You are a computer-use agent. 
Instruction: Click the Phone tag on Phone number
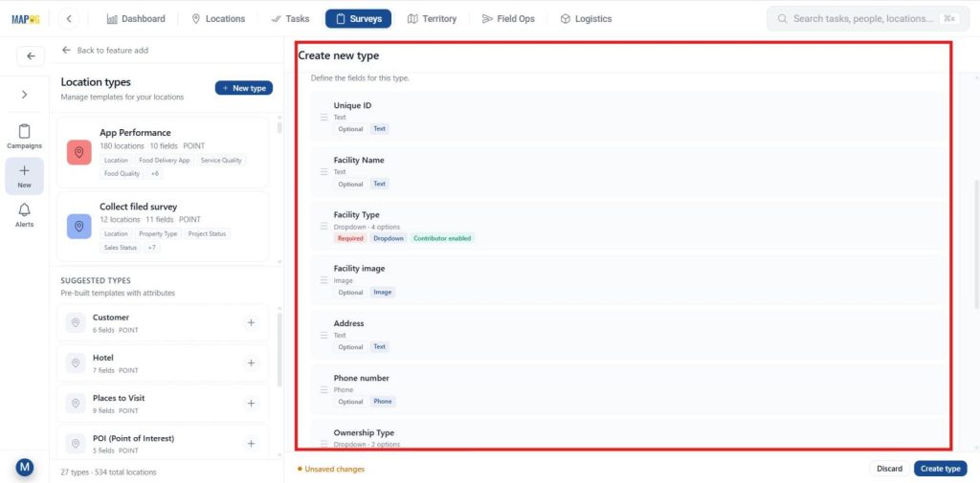pyautogui.click(x=383, y=401)
